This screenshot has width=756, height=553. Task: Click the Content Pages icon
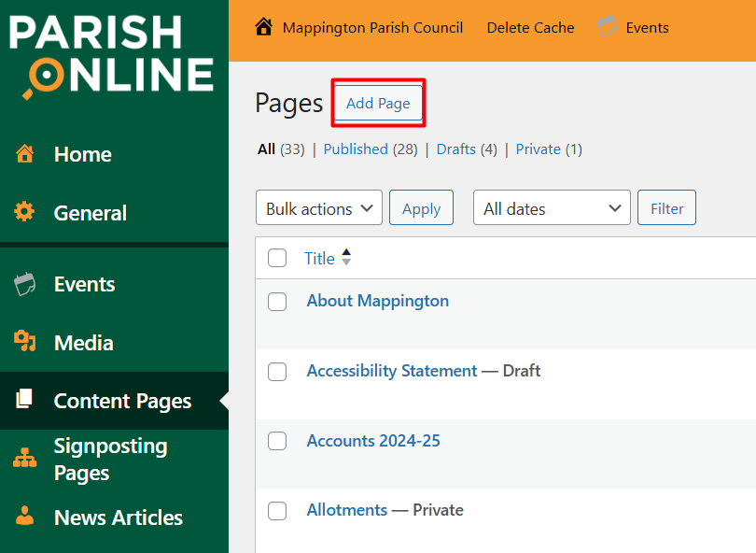point(25,400)
